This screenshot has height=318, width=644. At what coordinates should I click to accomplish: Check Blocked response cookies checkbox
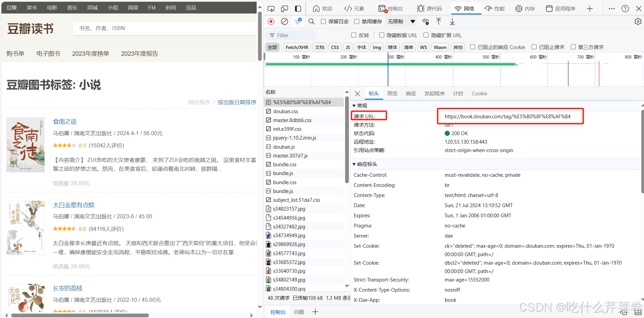pos(472,47)
